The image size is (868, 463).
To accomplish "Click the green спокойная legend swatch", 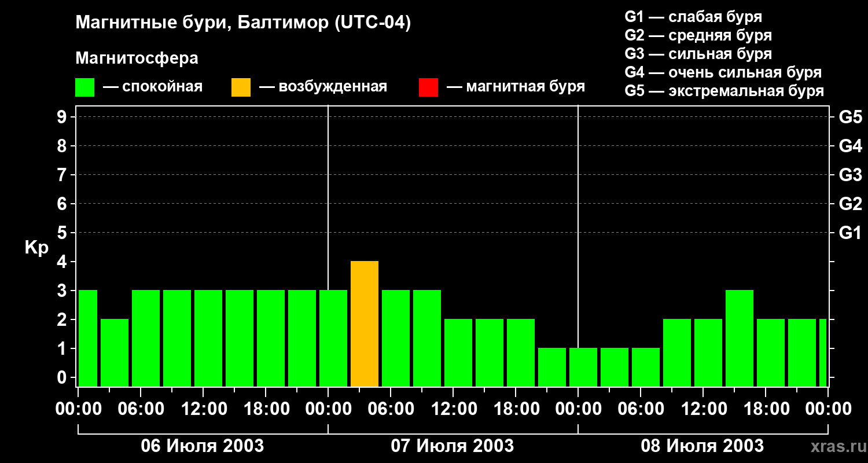I will click(x=84, y=87).
